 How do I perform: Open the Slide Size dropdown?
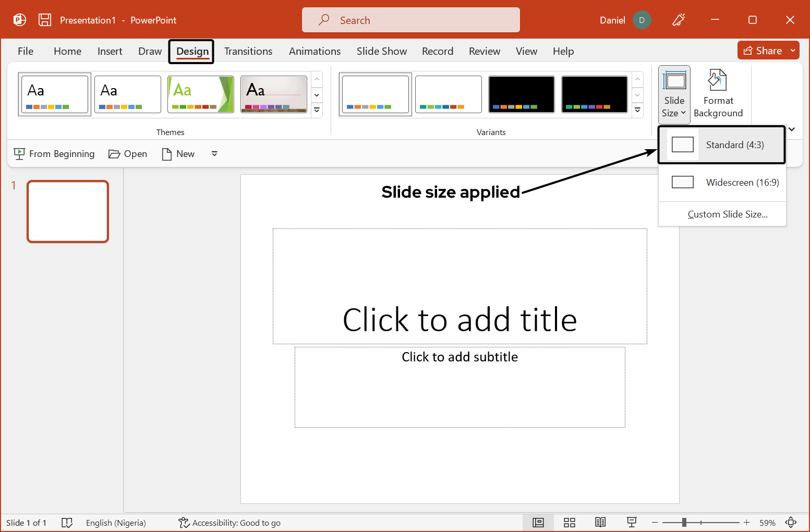[x=674, y=94]
